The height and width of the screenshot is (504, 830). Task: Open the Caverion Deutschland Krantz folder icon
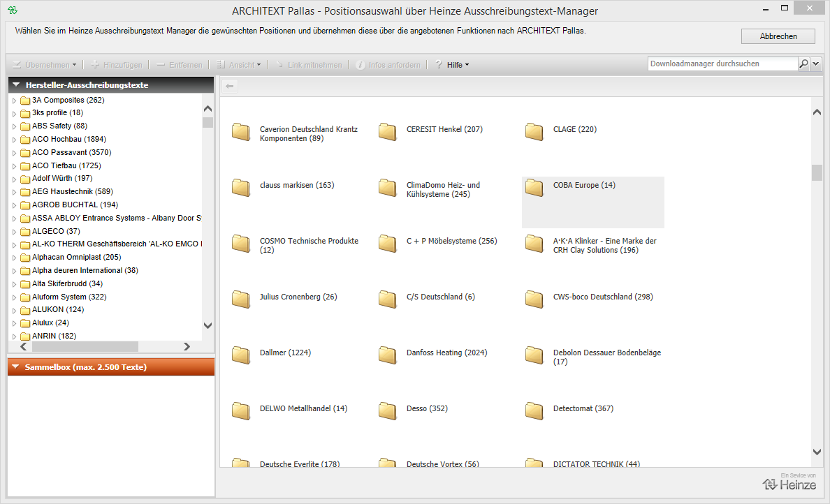(x=241, y=132)
